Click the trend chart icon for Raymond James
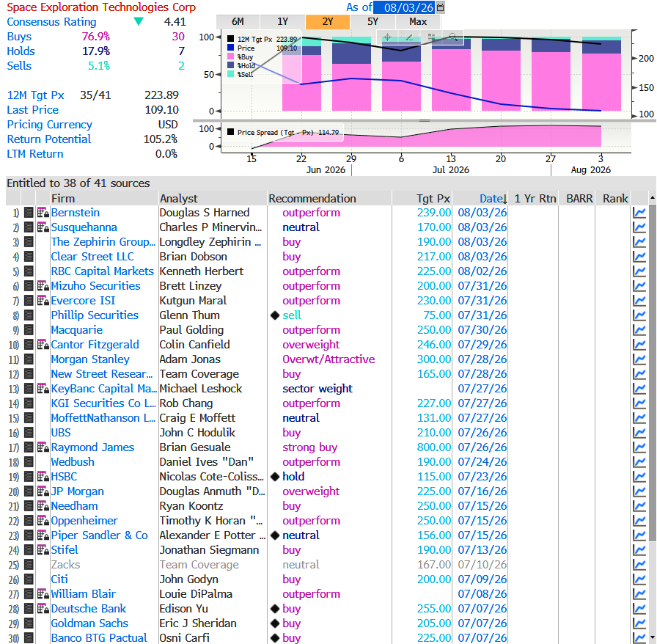This screenshot has height=644, width=657. (639, 447)
